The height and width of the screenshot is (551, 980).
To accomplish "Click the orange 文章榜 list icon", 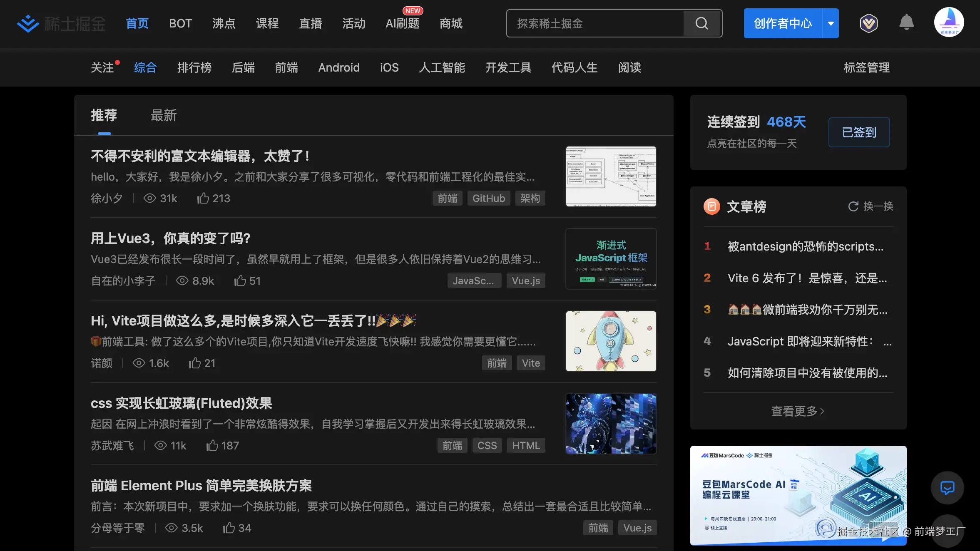I will pos(711,206).
